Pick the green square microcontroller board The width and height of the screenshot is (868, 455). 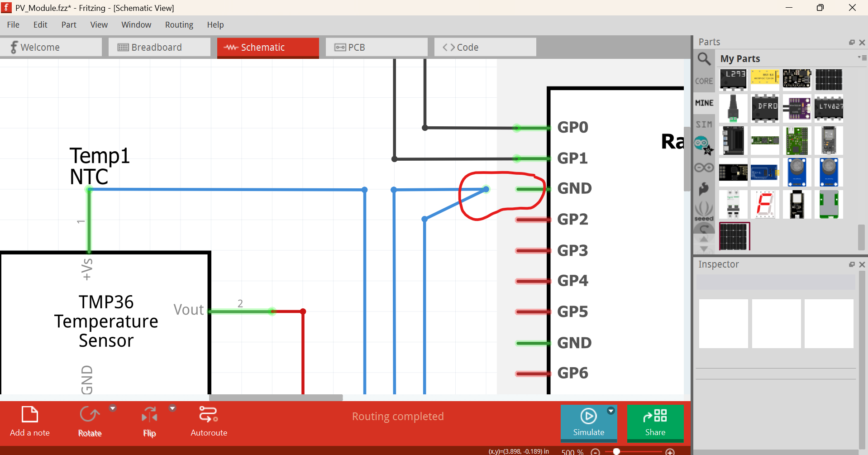point(797,140)
